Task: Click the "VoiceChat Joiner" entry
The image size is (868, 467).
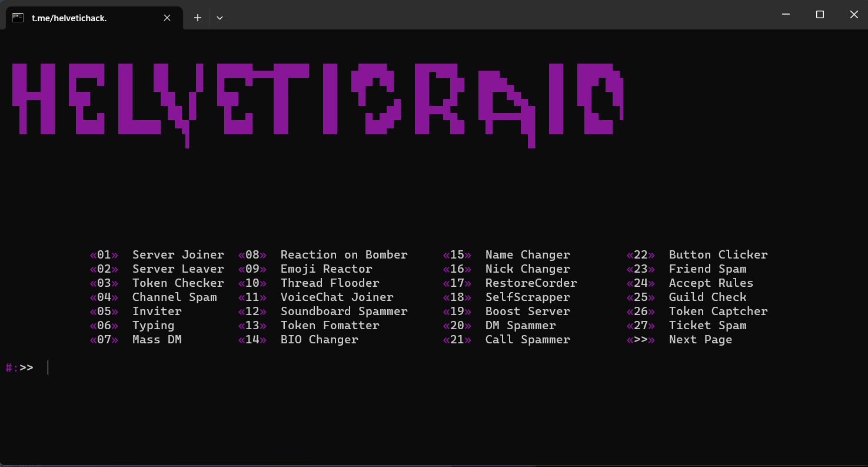Action: pyautogui.click(x=337, y=297)
